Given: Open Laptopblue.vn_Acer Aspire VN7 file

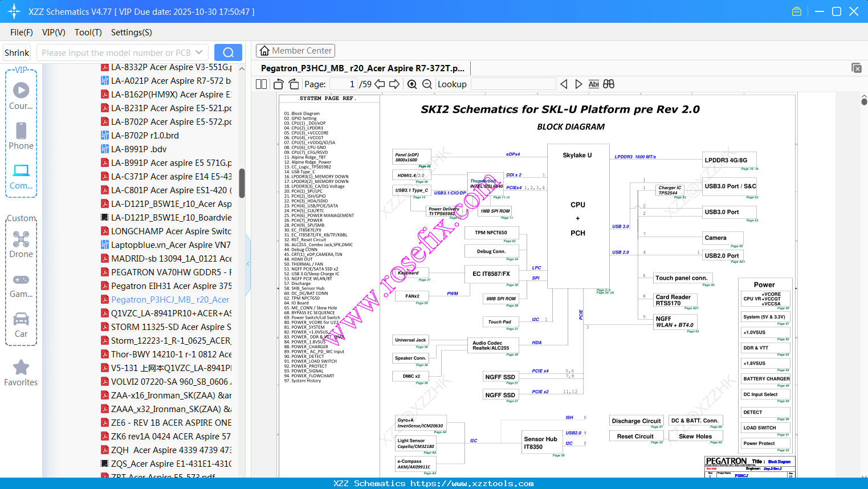Looking at the screenshot, I should point(166,245).
